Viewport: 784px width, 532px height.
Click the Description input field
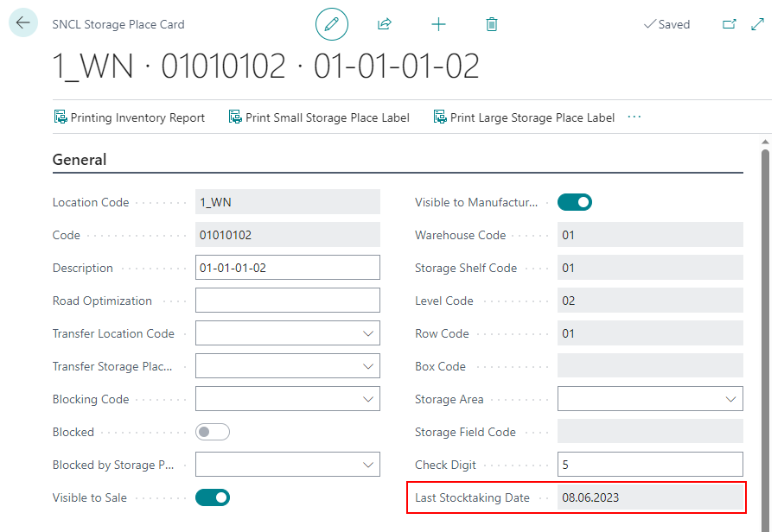pyautogui.click(x=288, y=268)
